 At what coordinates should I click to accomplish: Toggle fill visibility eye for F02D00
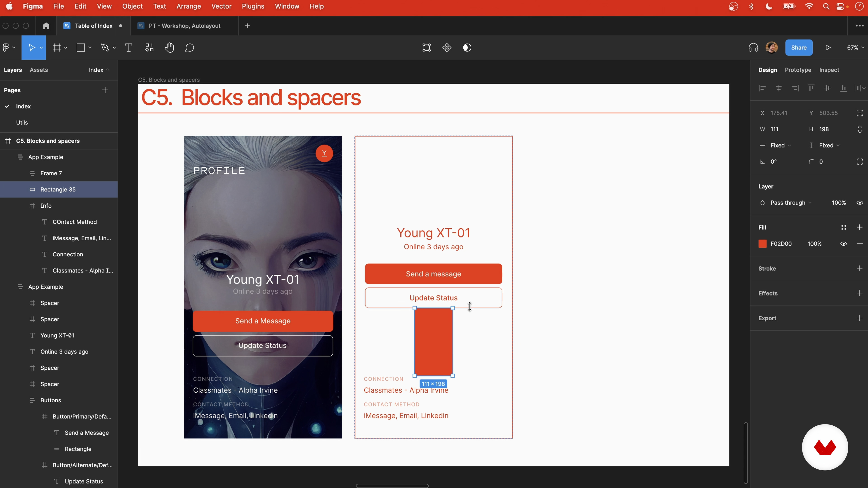coord(843,244)
